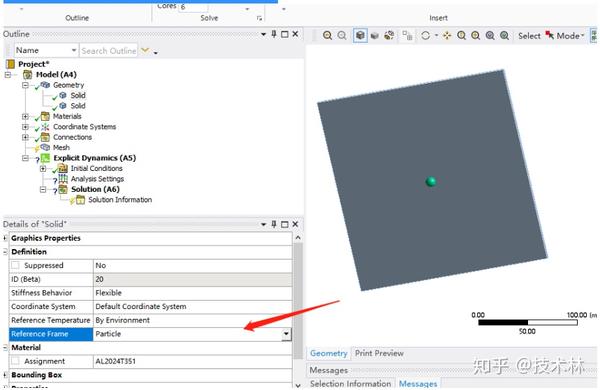This screenshot has height=390, width=600.
Task: Collapse Explicit Dynamics (A5) branch
Action: click(x=25, y=158)
